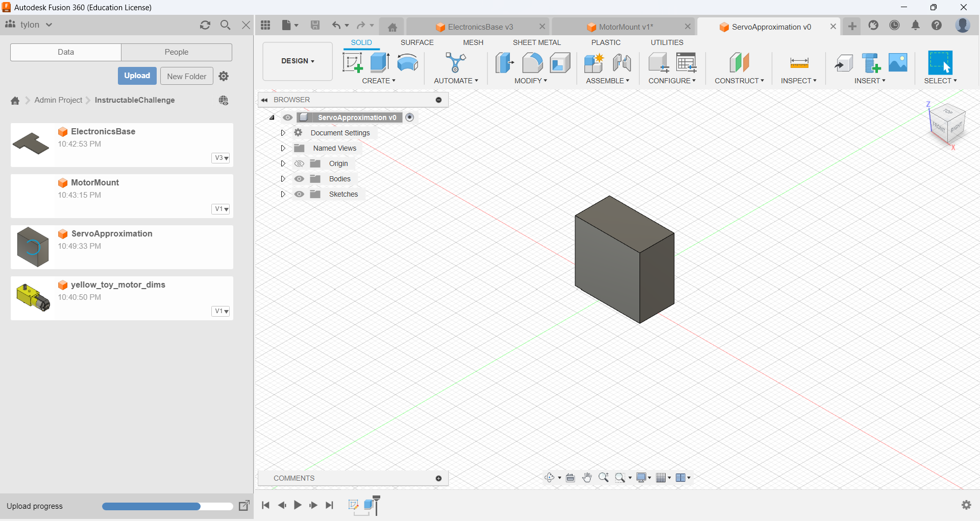The image size is (980, 521).
Task: Click the Upload progress bar
Action: tap(167, 506)
